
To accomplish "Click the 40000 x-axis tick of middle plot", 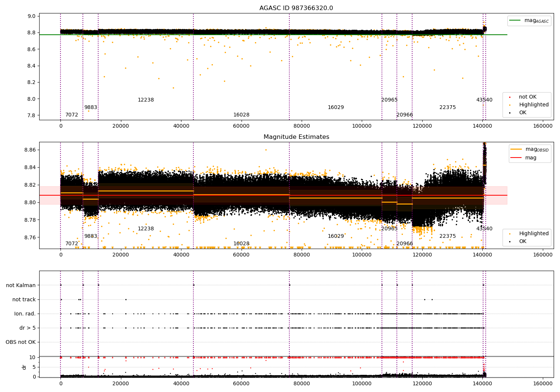I will tap(181, 255).
